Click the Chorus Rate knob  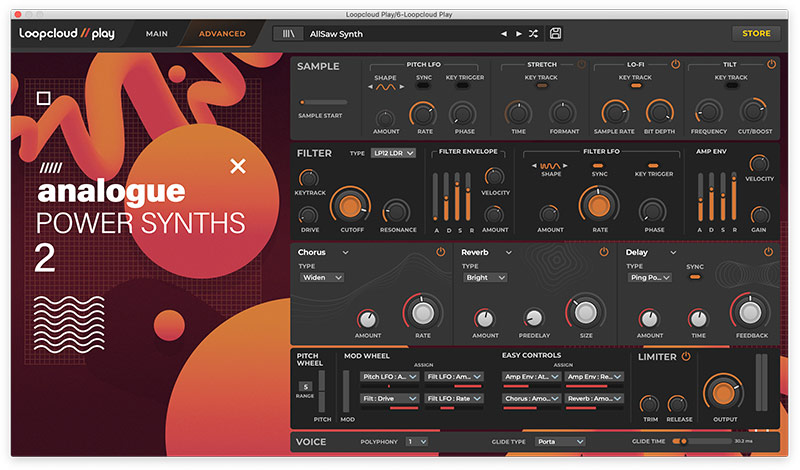(x=422, y=313)
